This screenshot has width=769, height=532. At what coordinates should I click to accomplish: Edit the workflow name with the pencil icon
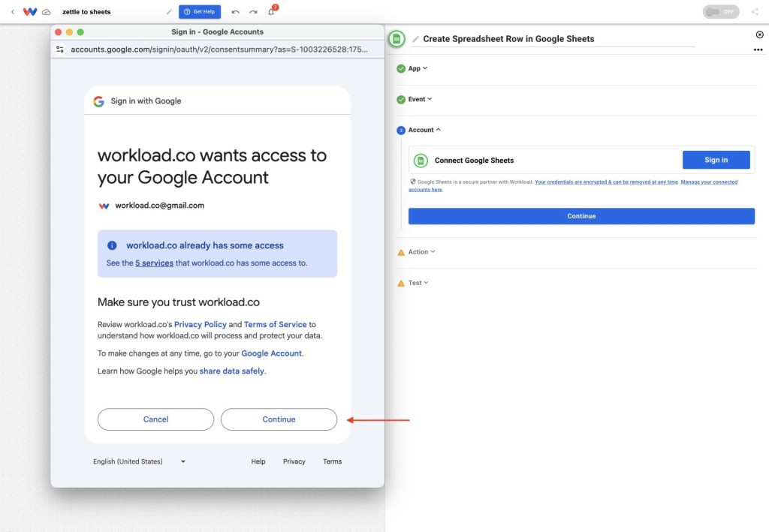169,12
